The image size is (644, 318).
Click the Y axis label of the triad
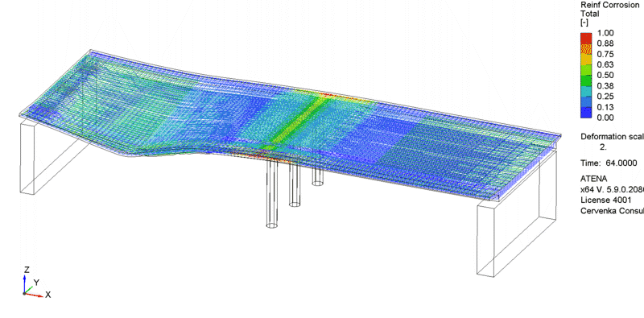pos(36,283)
